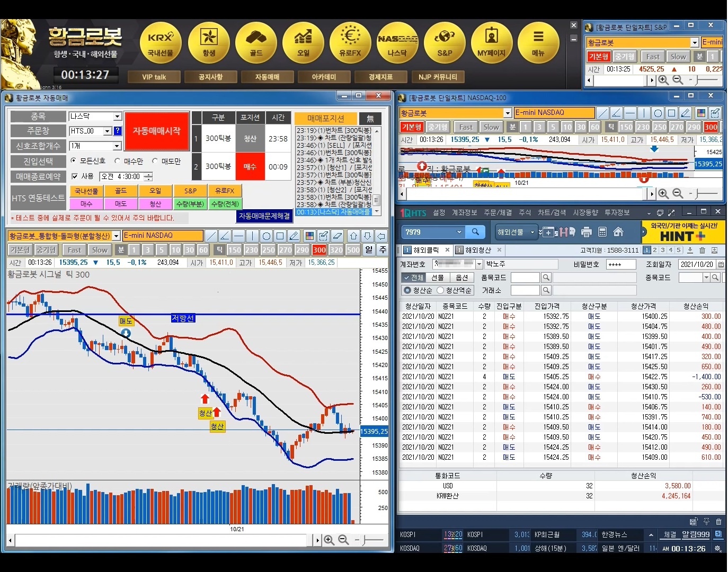This screenshot has height=572, width=728.
Task: Open 황금로봇 dropdown in S&P chart window
Action: [x=695, y=42]
